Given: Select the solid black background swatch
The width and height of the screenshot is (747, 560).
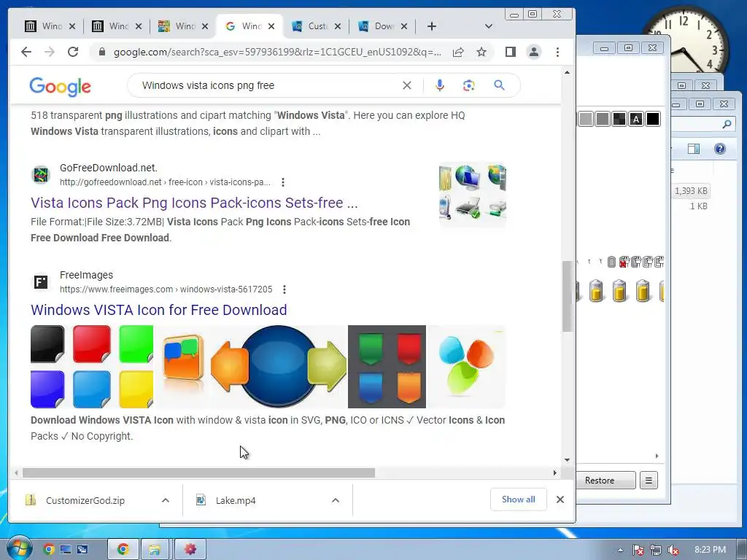Looking at the screenshot, I should point(653,119).
